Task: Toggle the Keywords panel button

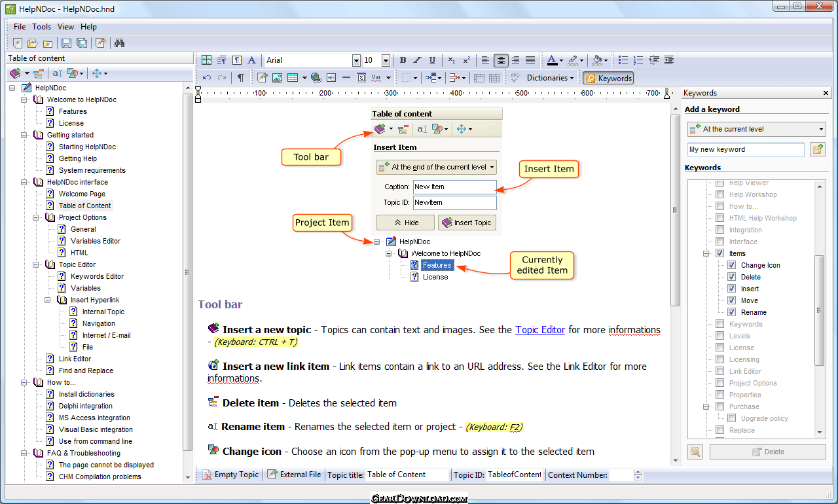Action: tap(608, 78)
